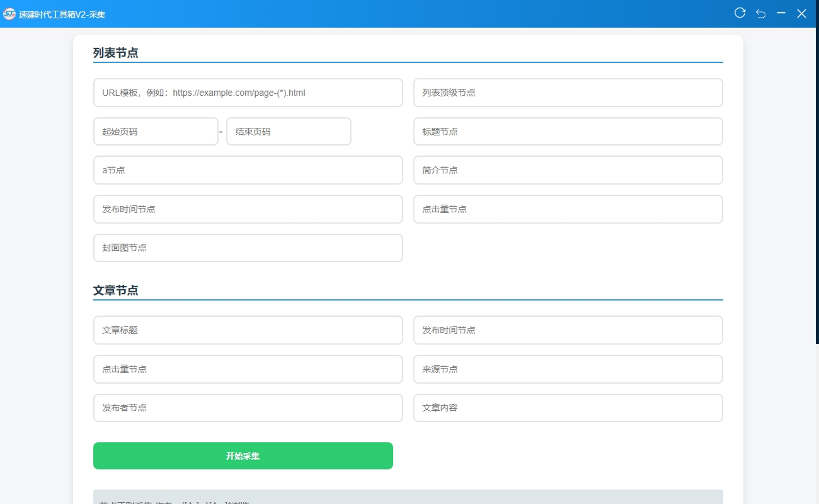
Task: Click the 开始采集 green button
Action: 243,456
